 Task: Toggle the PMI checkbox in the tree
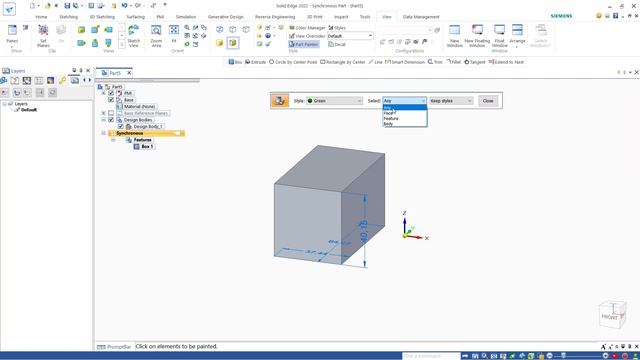111,93
